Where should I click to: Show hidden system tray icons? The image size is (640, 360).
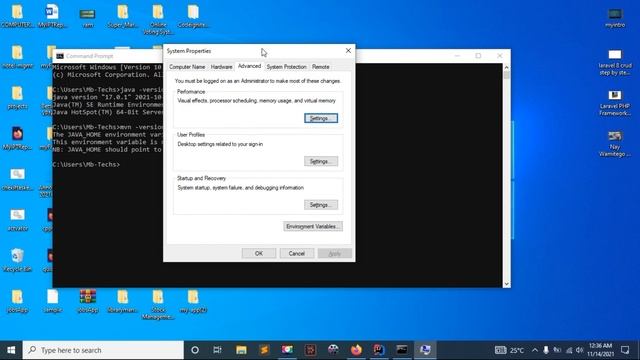[535, 350]
